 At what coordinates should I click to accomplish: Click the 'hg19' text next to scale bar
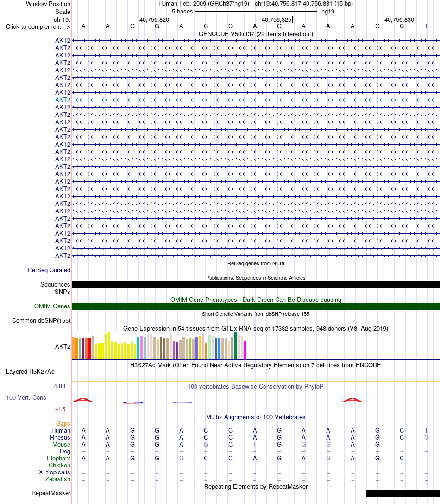pyautogui.click(x=328, y=12)
